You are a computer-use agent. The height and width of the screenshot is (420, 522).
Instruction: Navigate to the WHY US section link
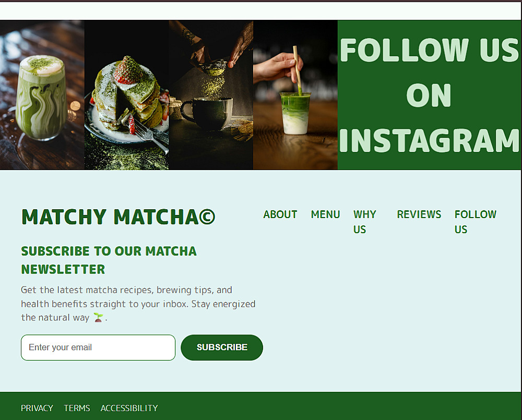tap(364, 222)
